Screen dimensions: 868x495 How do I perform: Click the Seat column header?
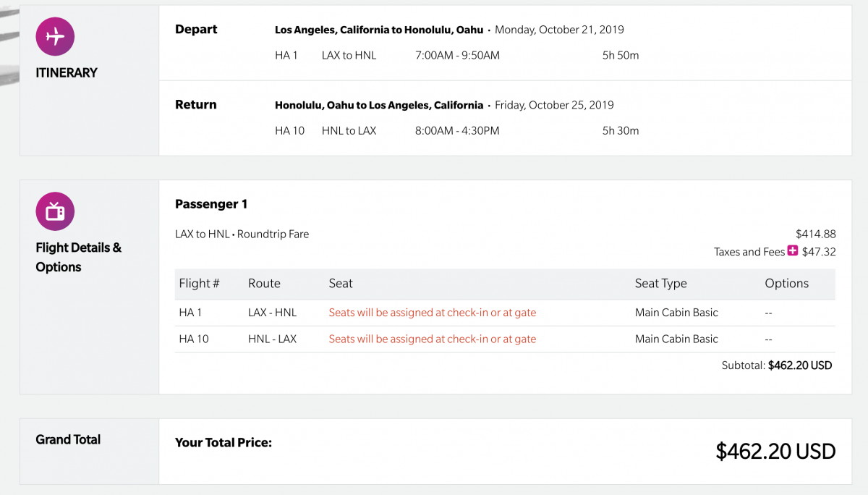pyautogui.click(x=341, y=284)
